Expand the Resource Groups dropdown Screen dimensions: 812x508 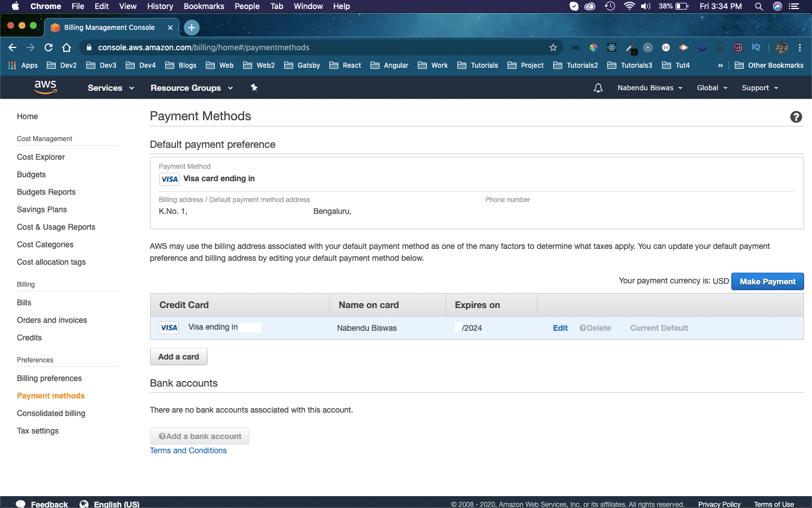point(192,88)
